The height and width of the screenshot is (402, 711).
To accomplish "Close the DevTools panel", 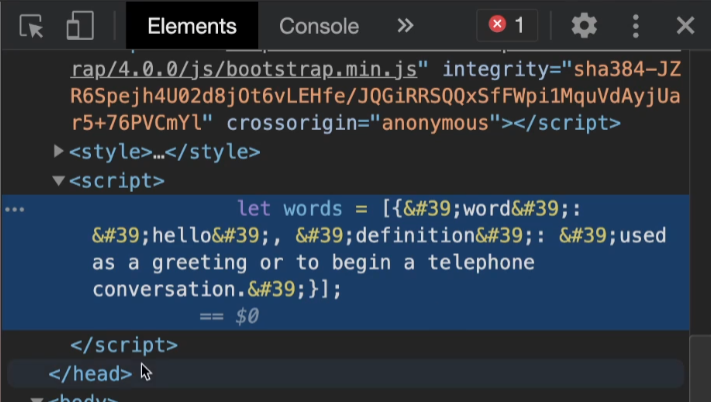I will click(685, 25).
